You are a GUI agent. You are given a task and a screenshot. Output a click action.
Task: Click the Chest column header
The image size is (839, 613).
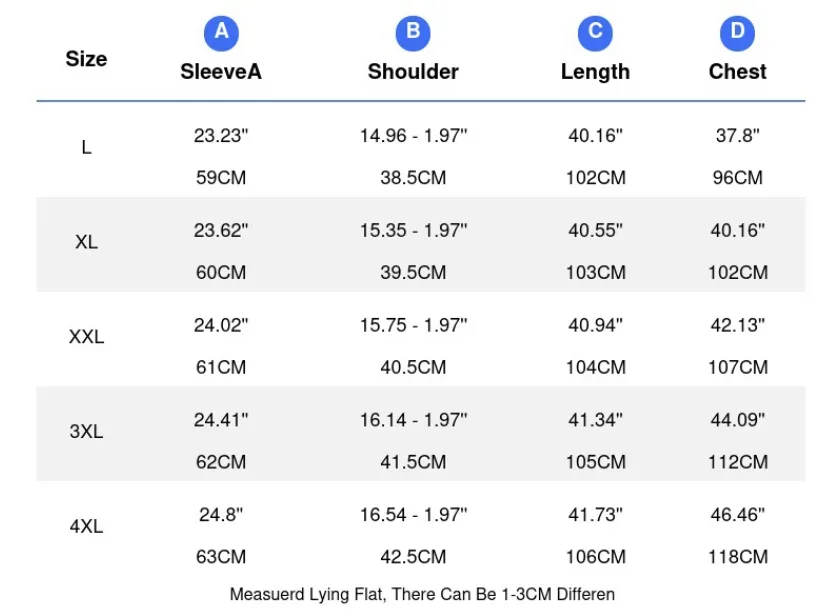(737, 72)
